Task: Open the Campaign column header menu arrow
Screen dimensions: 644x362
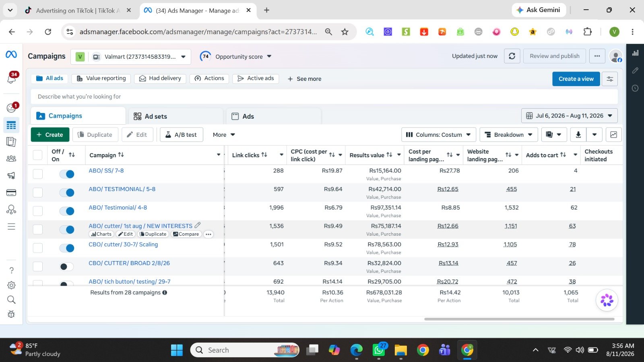Action: 219,155
